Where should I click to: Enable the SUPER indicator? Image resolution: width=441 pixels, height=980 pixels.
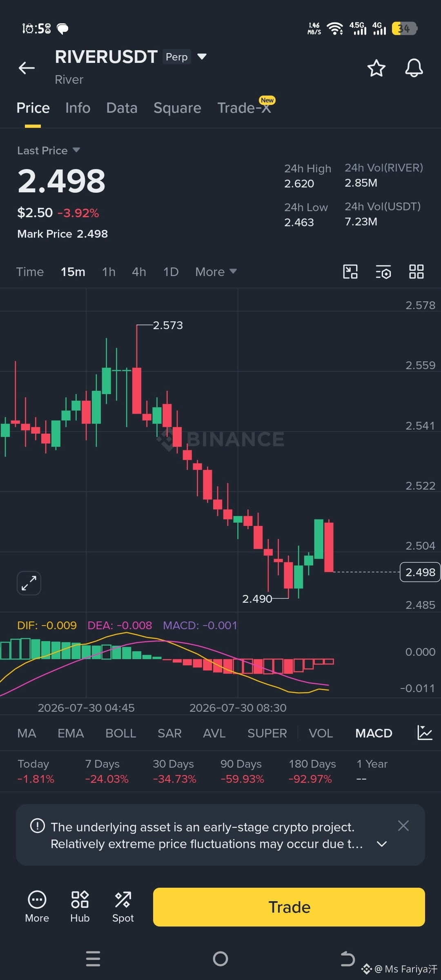(267, 733)
